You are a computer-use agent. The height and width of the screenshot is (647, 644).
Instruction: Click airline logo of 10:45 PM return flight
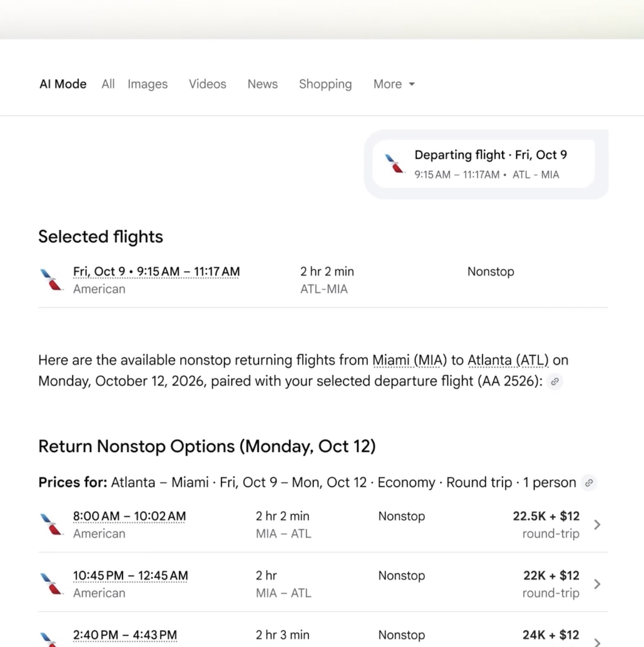(x=51, y=584)
